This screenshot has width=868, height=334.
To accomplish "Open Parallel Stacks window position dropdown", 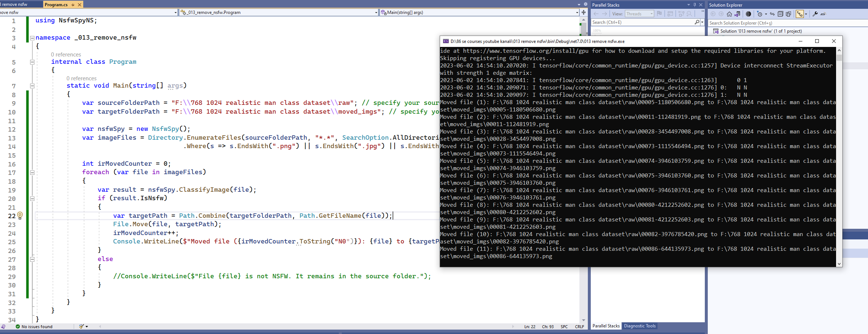I will 688,5.
